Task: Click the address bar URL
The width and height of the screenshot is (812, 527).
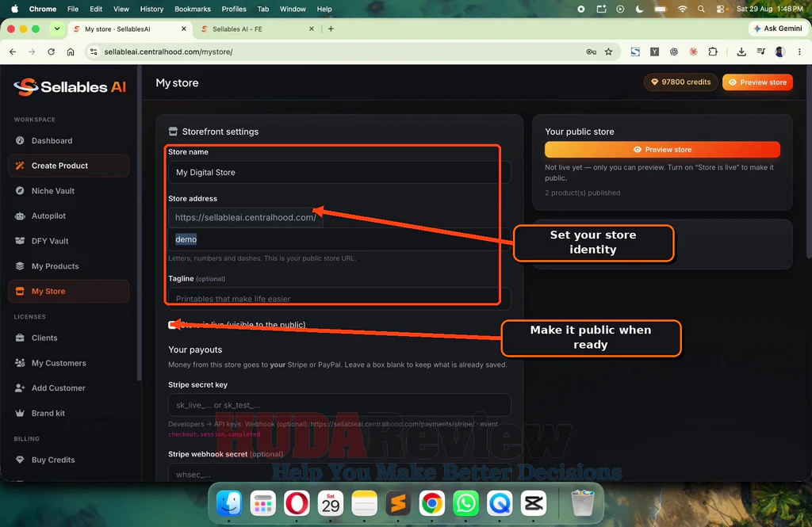Action: tap(168, 52)
